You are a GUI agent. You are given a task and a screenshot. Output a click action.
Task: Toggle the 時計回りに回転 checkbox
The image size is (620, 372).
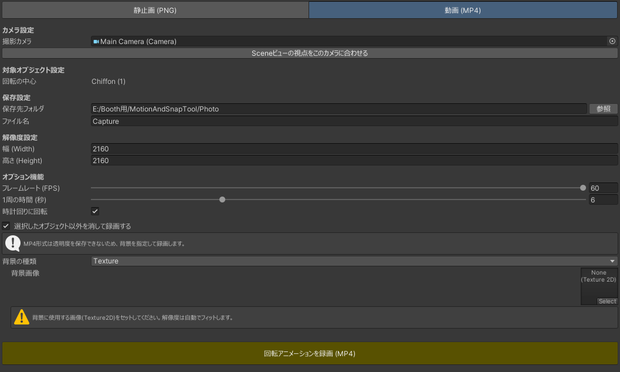point(95,211)
